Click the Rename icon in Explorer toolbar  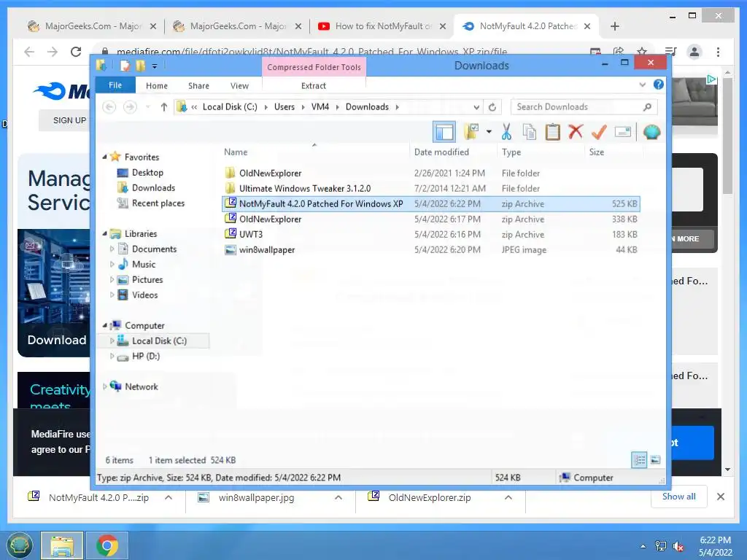pyautogui.click(x=623, y=132)
